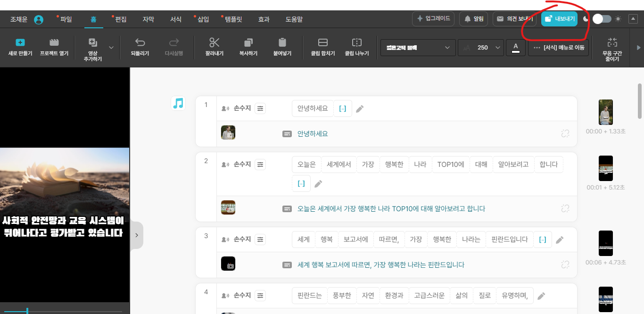Open 알림 notifications
Screen dimensions: 644x314
[x=473, y=19]
